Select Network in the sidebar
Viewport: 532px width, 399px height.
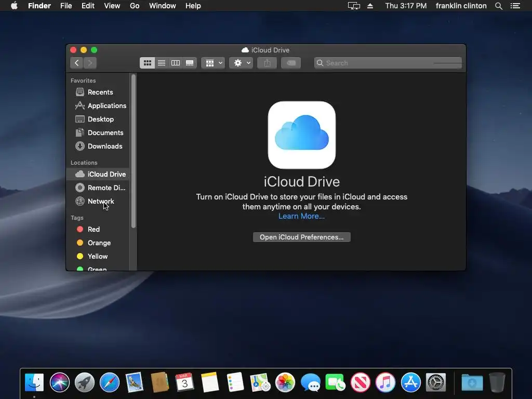coord(98,201)
